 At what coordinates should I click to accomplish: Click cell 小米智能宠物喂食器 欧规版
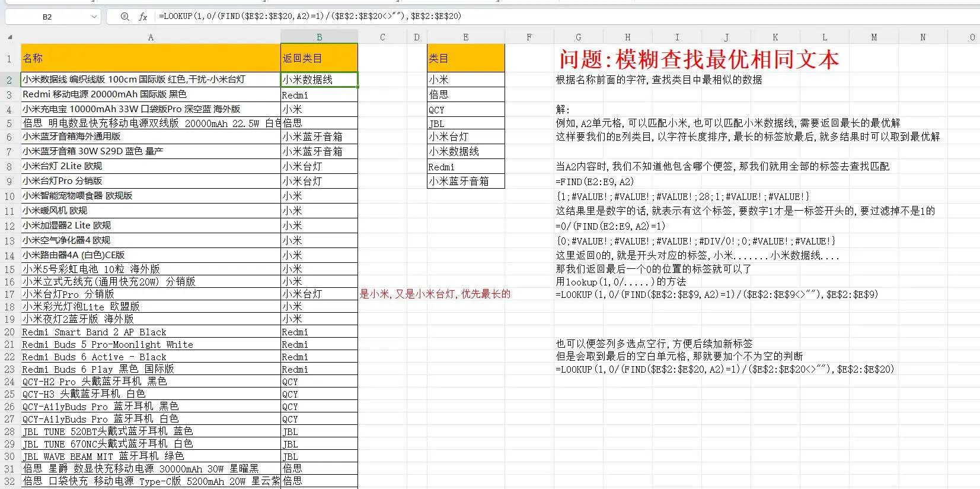point(151,196)
